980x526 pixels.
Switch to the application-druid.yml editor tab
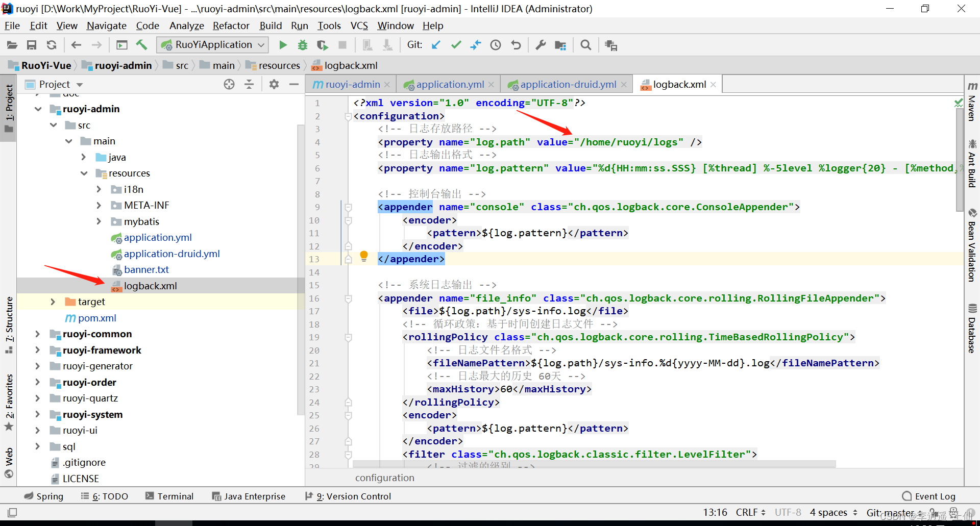coord(568,84)
